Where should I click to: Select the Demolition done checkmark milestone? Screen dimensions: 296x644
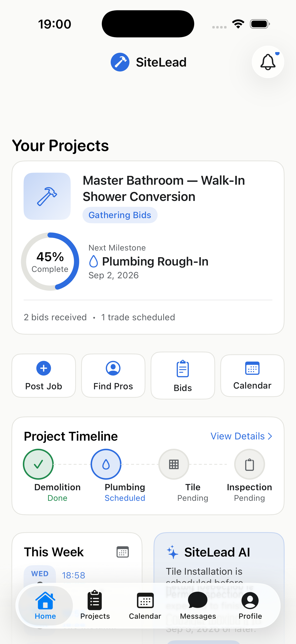click(x=38, y=464)
